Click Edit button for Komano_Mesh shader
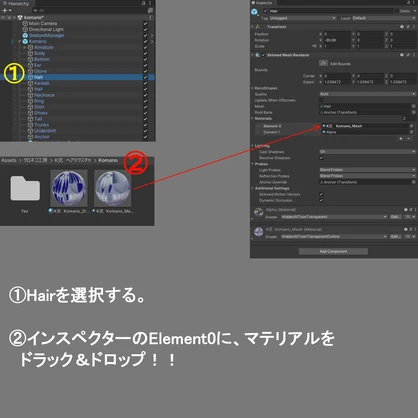The width and height of the screenshot is (418, 418). point(395,236)
